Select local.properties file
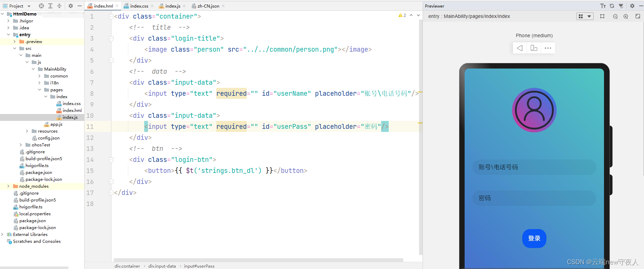Viewport: 644px width, 269px height. (32, 214)
